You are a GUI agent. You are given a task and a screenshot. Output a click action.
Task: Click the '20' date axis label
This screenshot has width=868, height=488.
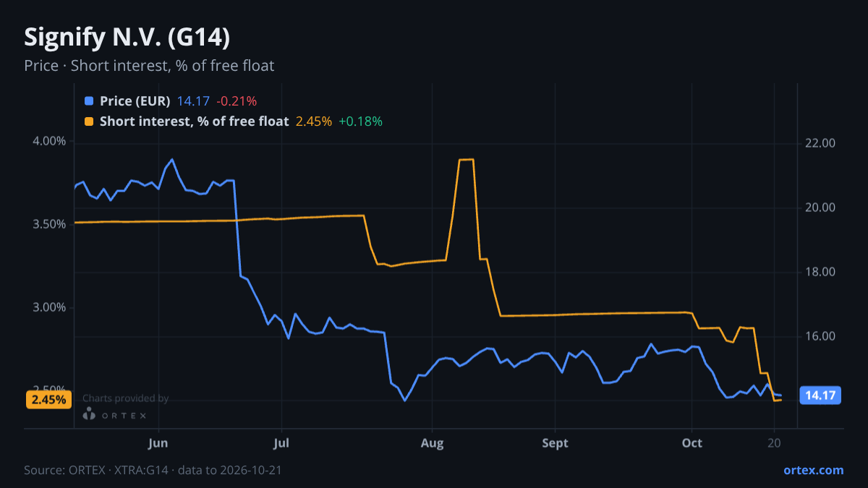pyautogui.click(x=774, y=442)
